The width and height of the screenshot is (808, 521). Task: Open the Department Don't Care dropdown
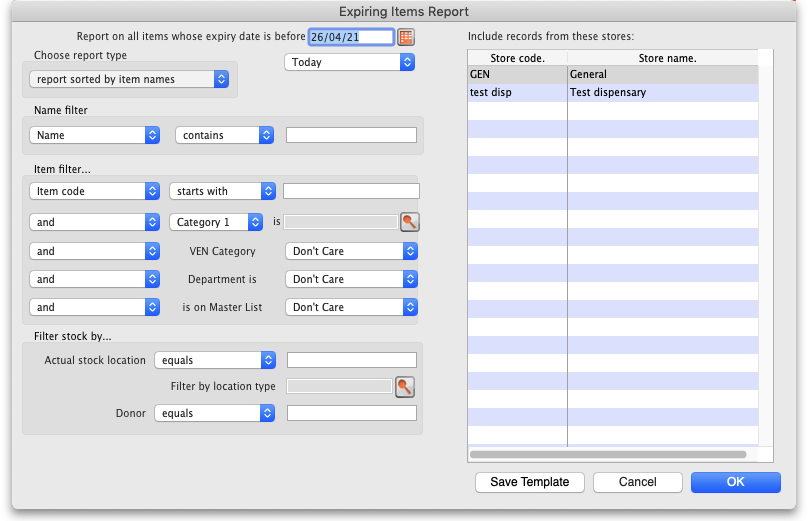coord(350,279)
